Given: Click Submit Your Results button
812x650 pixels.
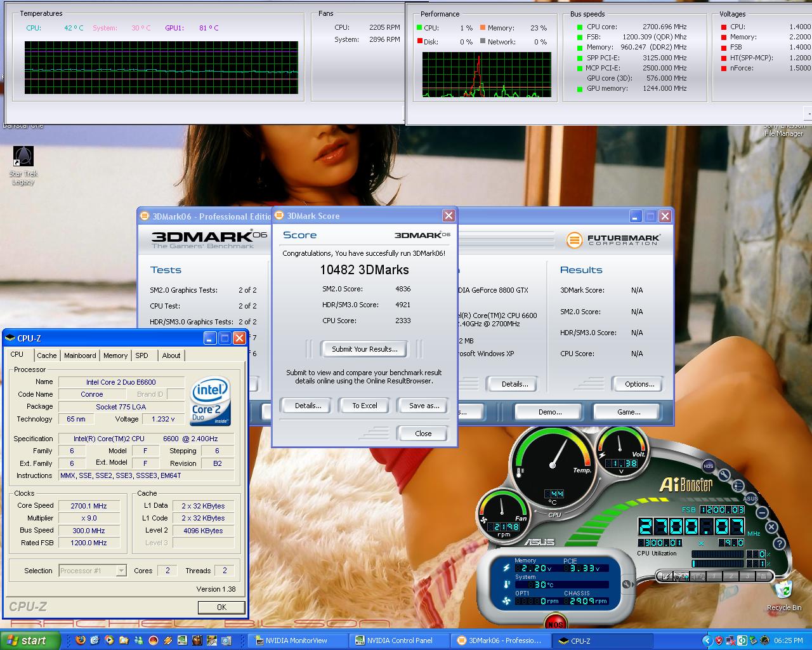Looking at the screenshot, I should click(x=364, y=349).
